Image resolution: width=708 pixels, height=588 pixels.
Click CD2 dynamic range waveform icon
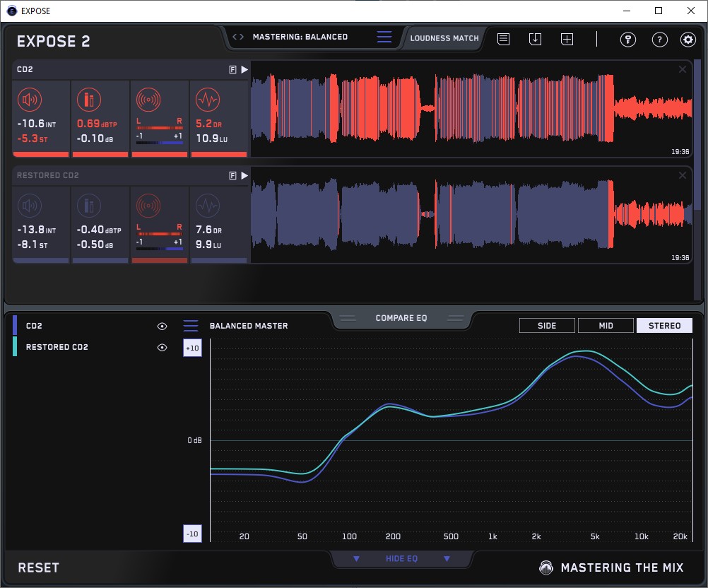208,100
